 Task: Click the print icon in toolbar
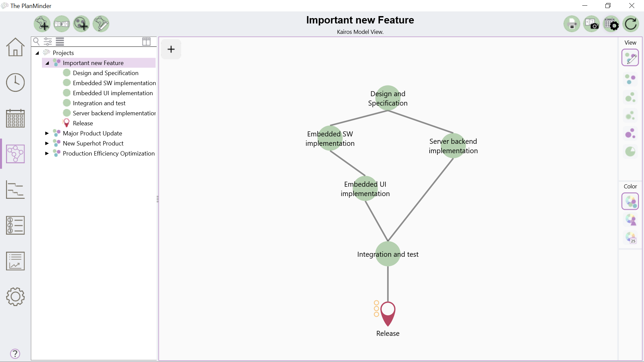tap(572, 24)
